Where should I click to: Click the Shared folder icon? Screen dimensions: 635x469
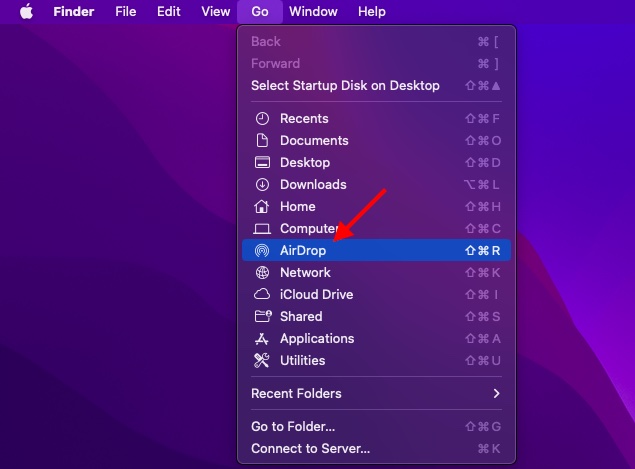coord(263,316)
